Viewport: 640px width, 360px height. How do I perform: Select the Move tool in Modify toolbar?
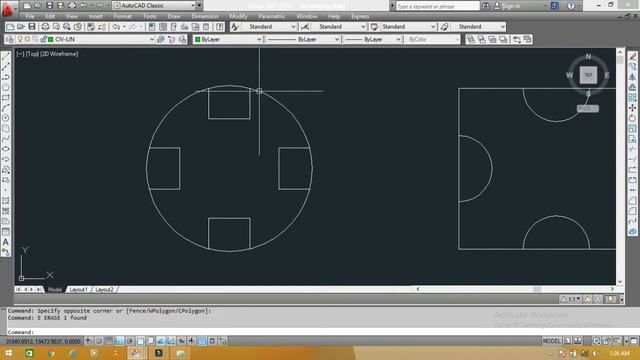(632, 108)
